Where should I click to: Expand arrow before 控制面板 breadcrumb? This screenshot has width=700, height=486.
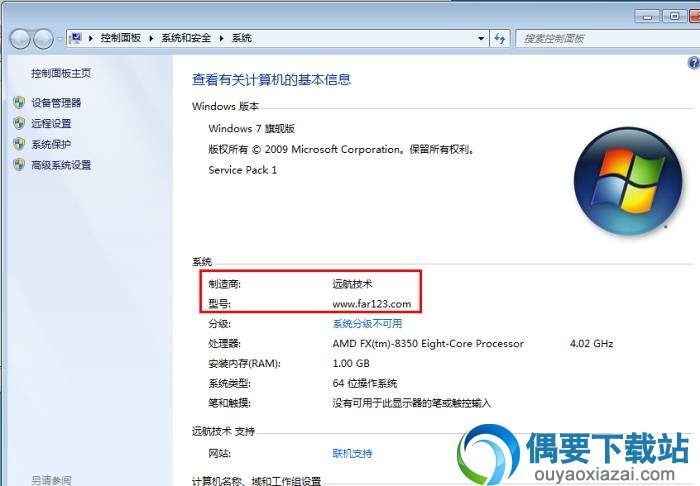91,38
